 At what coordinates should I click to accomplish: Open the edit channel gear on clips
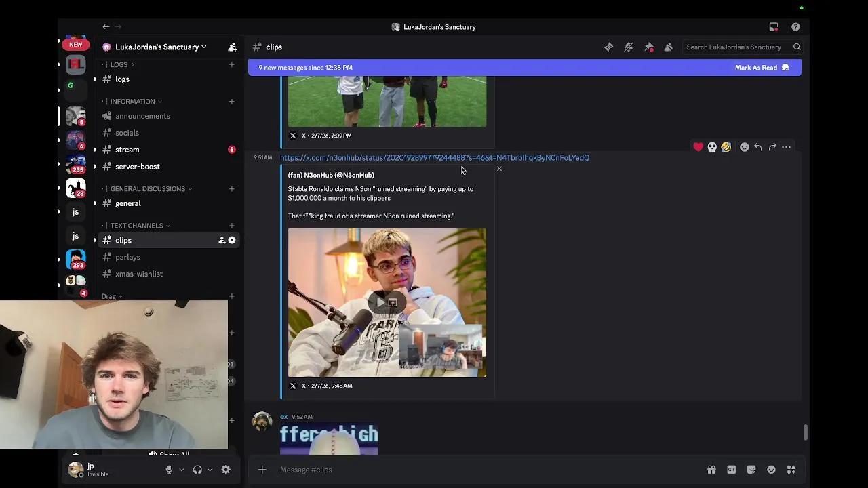pyautogui.click(x=232, y=240)
